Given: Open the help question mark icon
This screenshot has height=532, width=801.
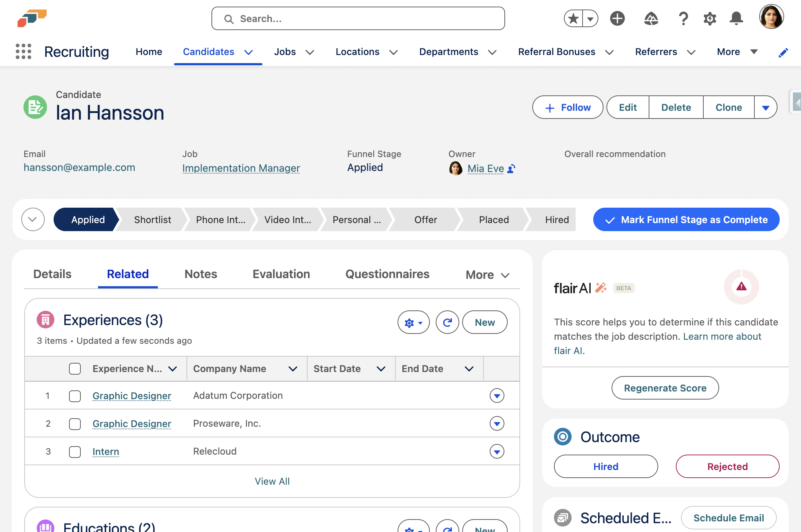Looking at the screenshot, I should coord(683,18).
